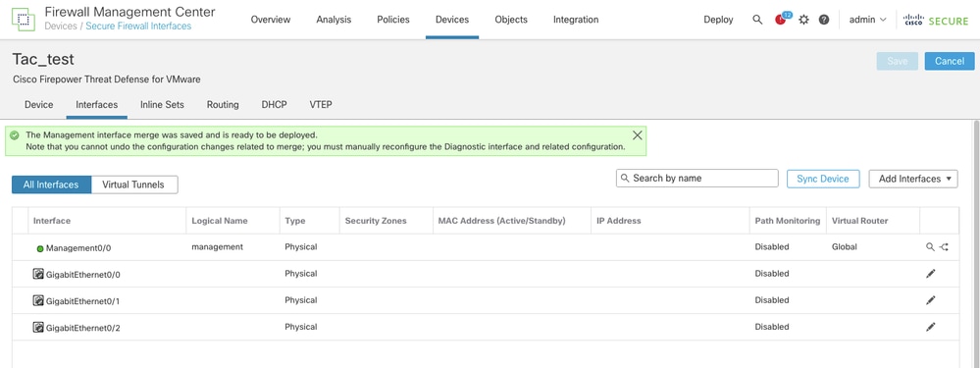Select the All Interfaces toggle button
Image resolution: width=980 pixels, height=368 pixels.
(51, 184)
